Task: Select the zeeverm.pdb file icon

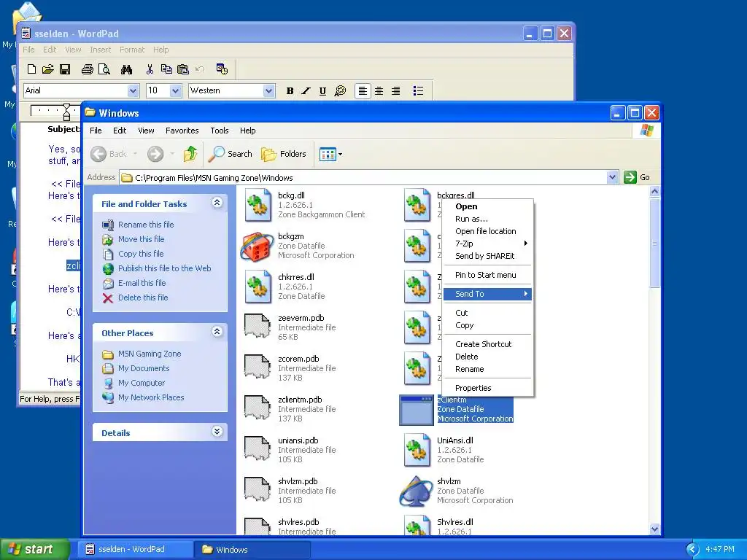Action: click(x=258, y=327)
